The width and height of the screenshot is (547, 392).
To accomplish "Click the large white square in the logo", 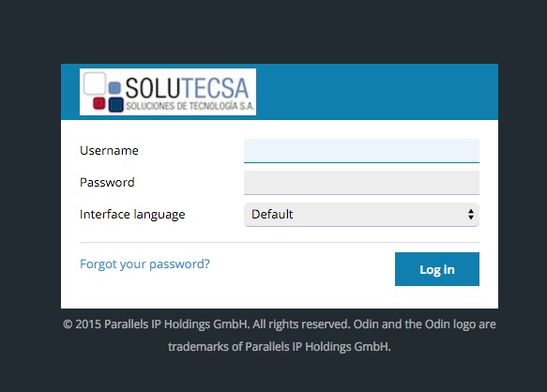I will (x=95, y=83).
